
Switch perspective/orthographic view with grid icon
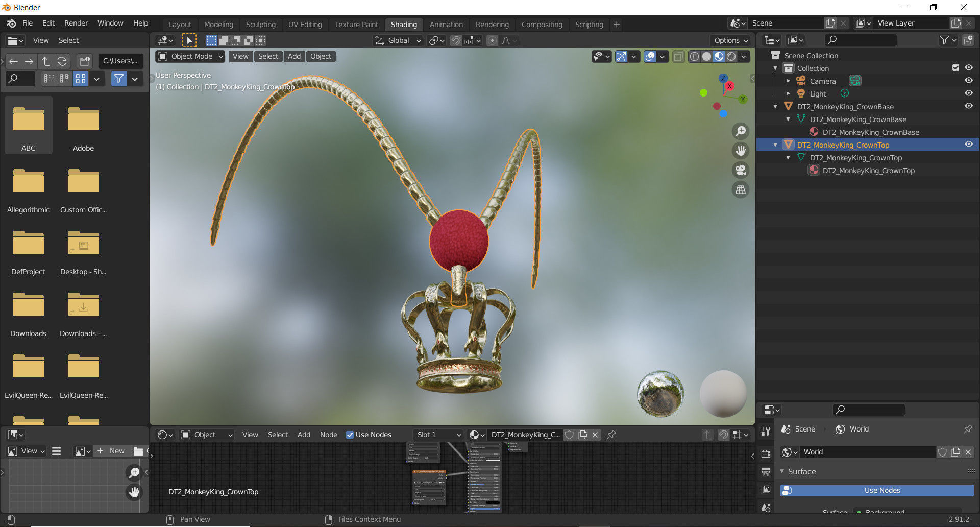click(740, 190)
